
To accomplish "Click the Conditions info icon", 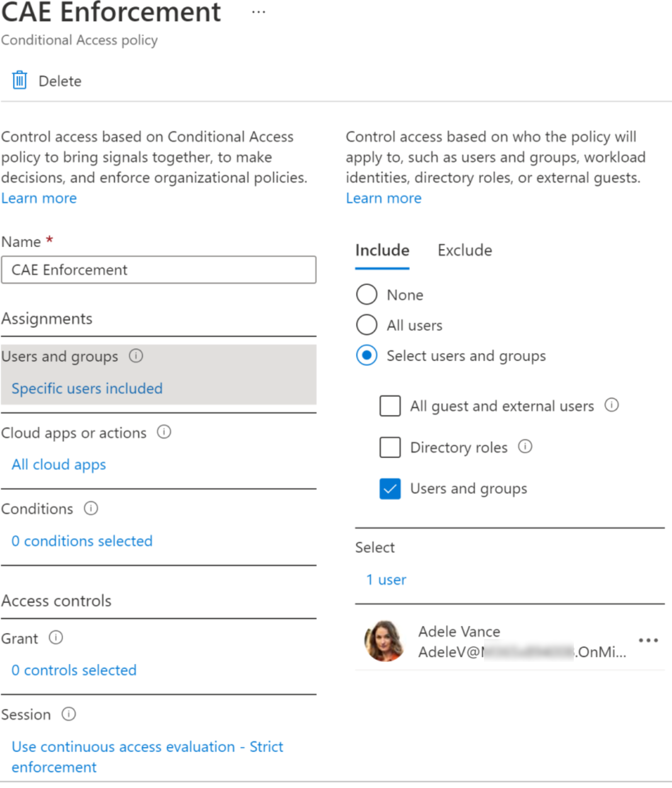I will click(x=91, y=508).
